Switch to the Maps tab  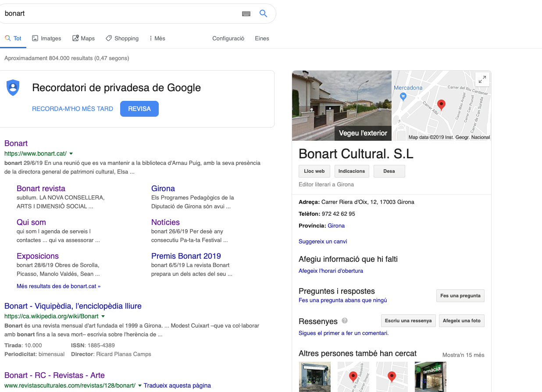coord(83,39)
